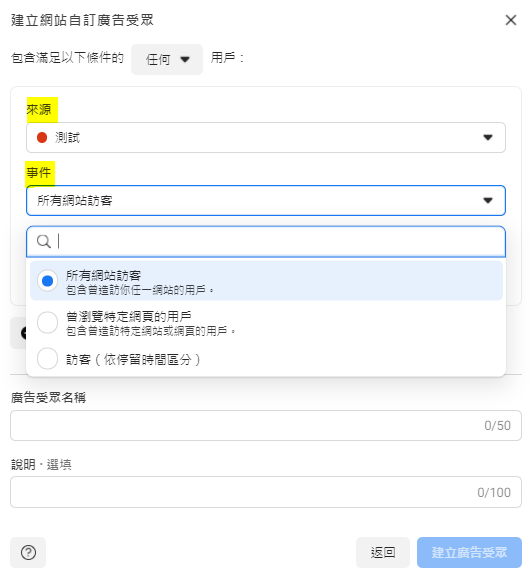Click the help question mark icon
Image resolution: width=530 pixels, height=571 pixels.
(28, 552)
